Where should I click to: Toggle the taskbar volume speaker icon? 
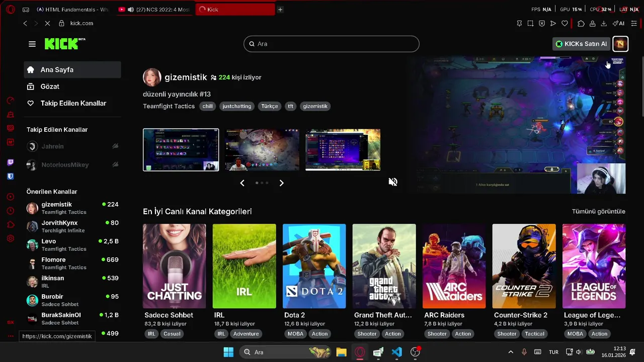point(579,352)
